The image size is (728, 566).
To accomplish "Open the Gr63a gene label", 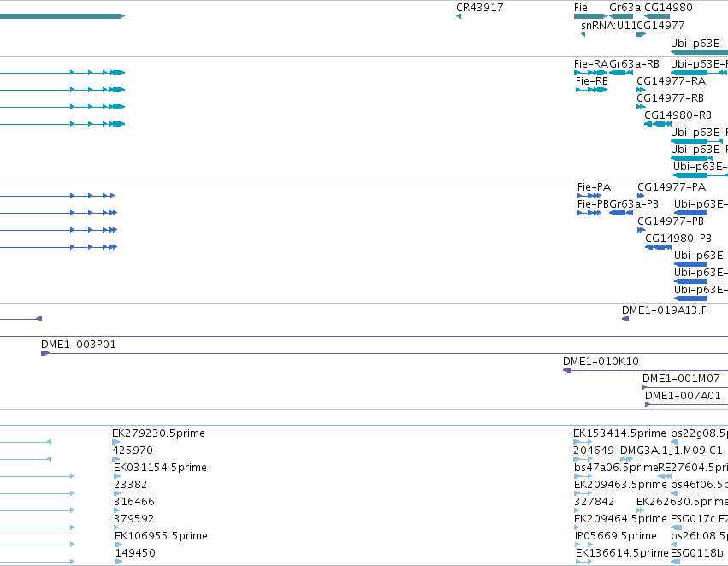I will click(x=624, y=8).
